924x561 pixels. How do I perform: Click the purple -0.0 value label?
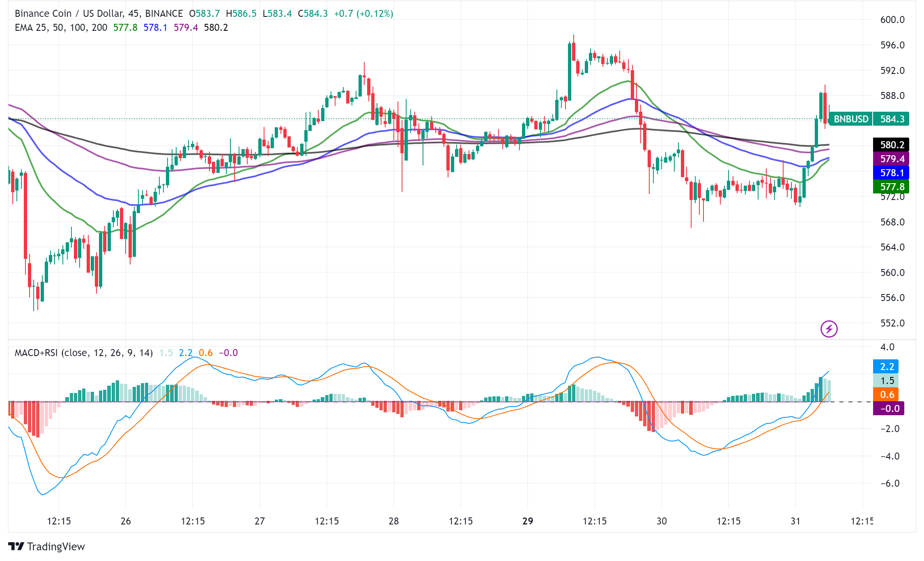click(x=889, y=409)
